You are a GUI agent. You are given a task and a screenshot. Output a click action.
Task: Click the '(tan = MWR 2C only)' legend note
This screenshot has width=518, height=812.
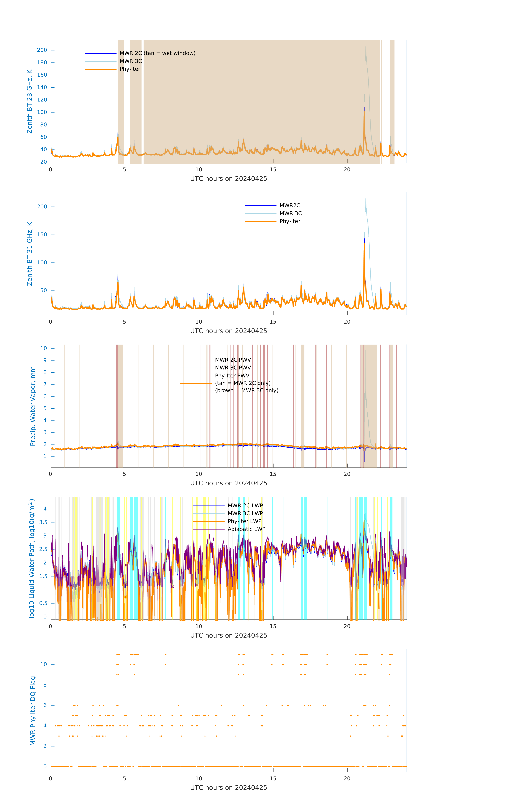(243, 383)
